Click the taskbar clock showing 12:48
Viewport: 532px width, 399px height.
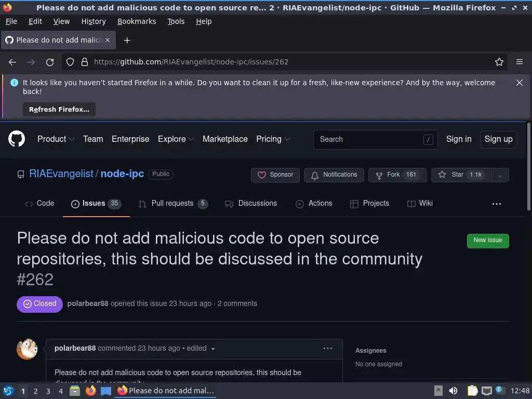pyautogui.click(x=520, y=391)
